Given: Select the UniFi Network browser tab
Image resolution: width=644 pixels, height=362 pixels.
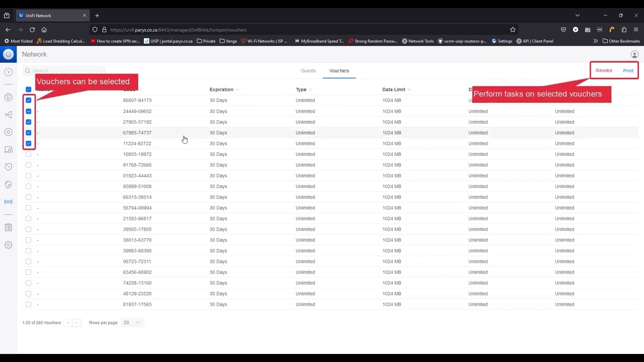Looking at the screenshot, I should (x=52, y=16).
